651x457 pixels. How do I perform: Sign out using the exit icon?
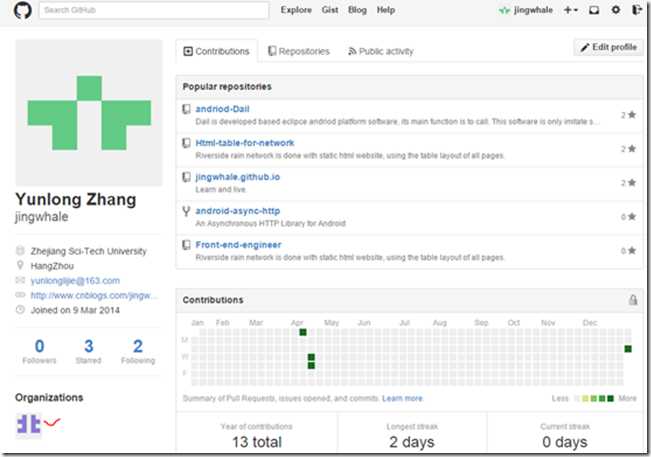pos(637,10)
